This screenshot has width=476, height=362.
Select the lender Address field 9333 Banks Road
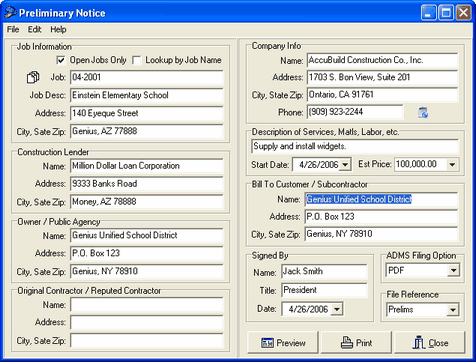tap(147, 184)
